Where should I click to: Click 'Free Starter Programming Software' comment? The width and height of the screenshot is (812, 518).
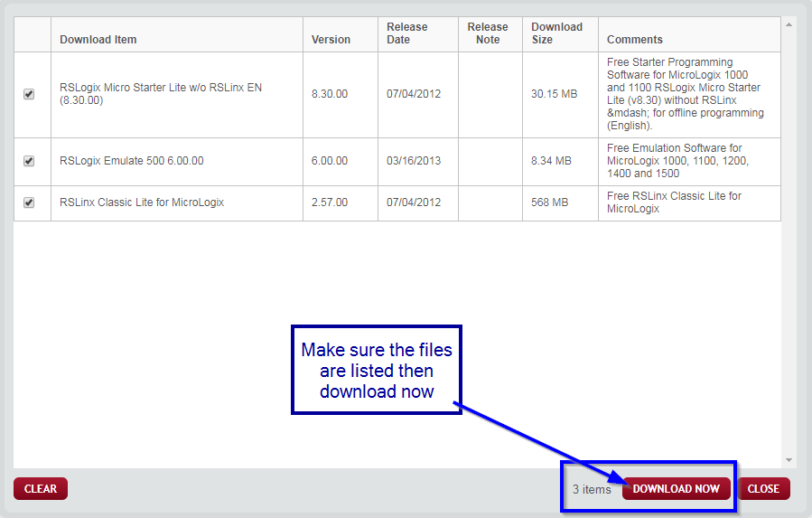pyautogui.click(x=686, y=94)
